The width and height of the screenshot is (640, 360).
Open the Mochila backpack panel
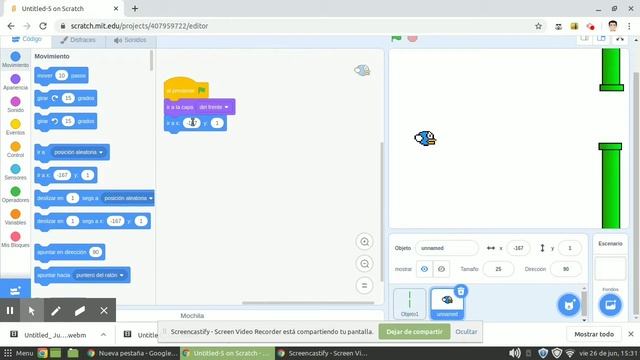pyautogui.click(x=192, y=316)
